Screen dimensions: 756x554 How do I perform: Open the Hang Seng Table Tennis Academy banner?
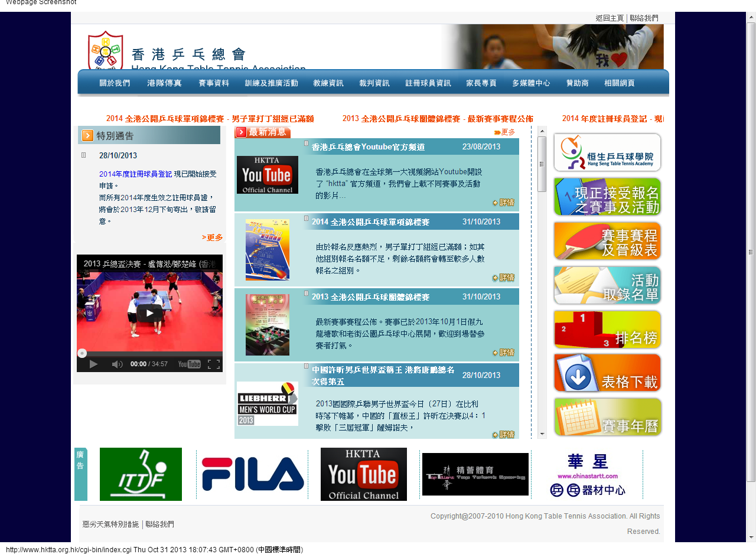[x=607, y=152]
